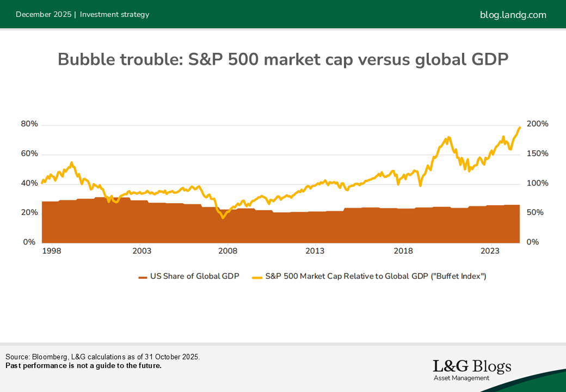Click the L&G Blogs logo
The width and height of the screenshot is (566, 392).
pos(472,366)
